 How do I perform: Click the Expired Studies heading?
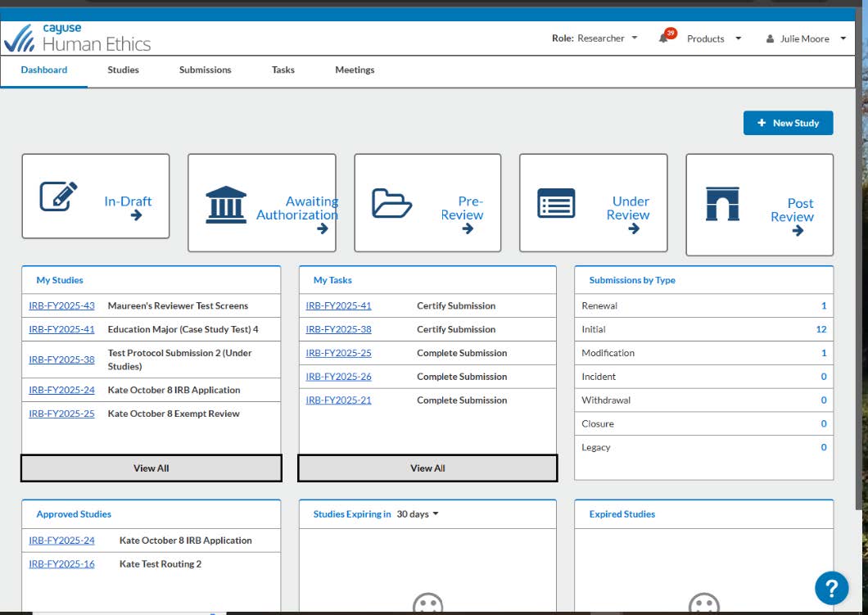pos(622,514)
